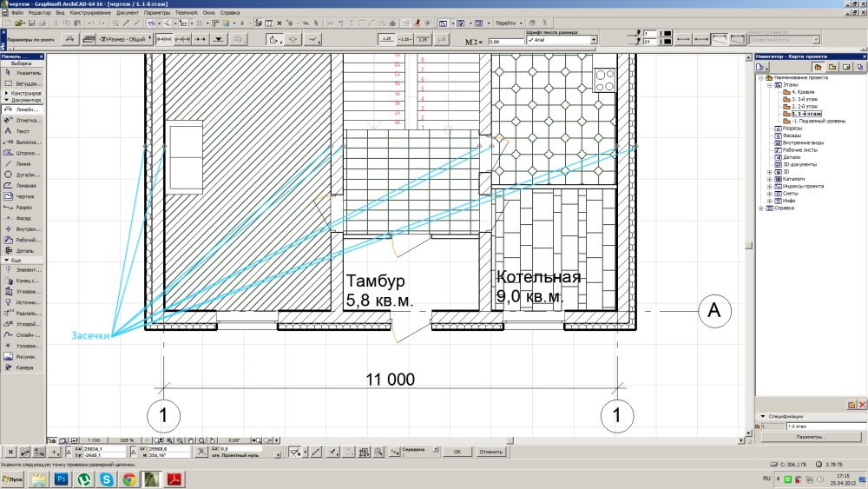Click the Параметры... button in navigator

tap(811, 437)
